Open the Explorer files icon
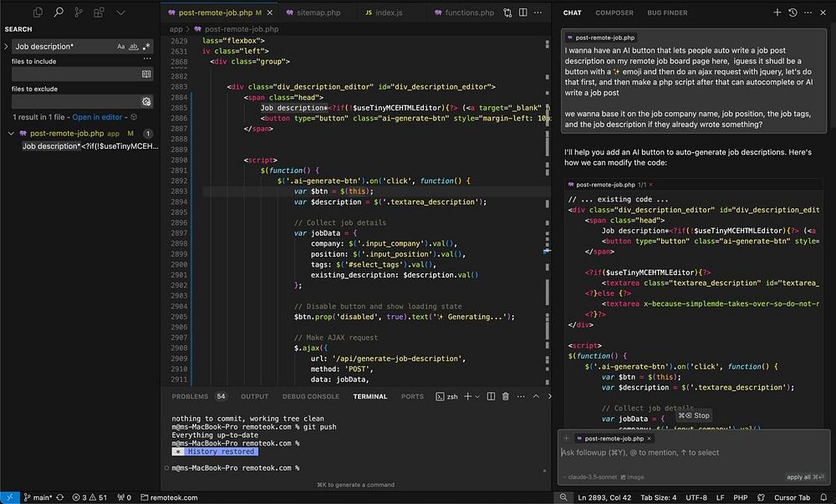836x504 pixels. tap(38, 13)
